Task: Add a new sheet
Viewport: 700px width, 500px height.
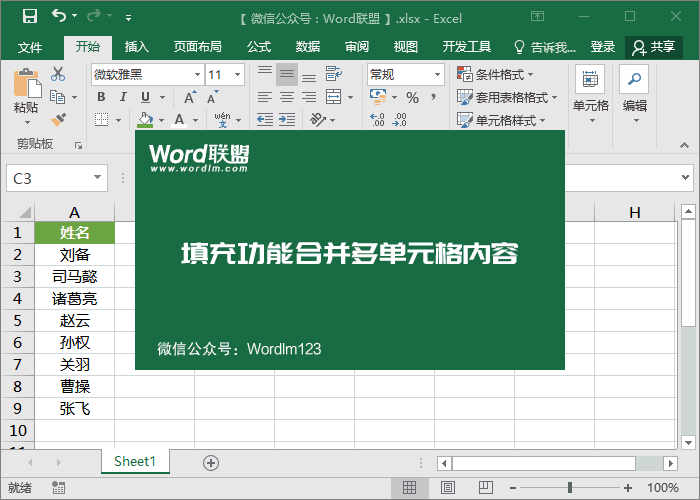Action: [x=211, y=463]
